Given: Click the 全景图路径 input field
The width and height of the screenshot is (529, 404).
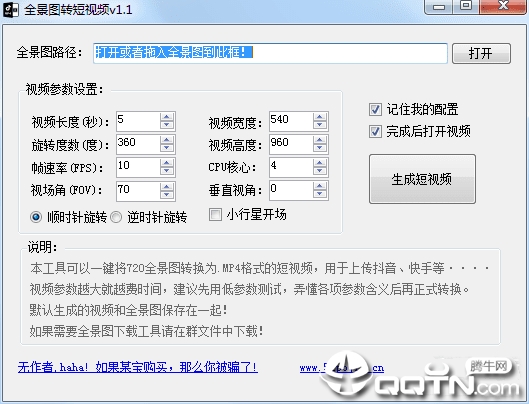Looking at the screenshot, I should coord(270,53).
